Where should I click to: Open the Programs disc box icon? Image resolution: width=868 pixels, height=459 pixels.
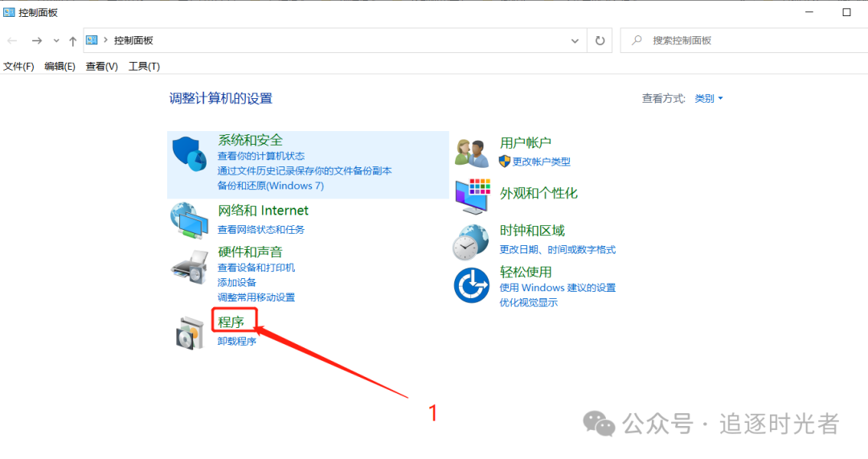(x=190, y=333)
